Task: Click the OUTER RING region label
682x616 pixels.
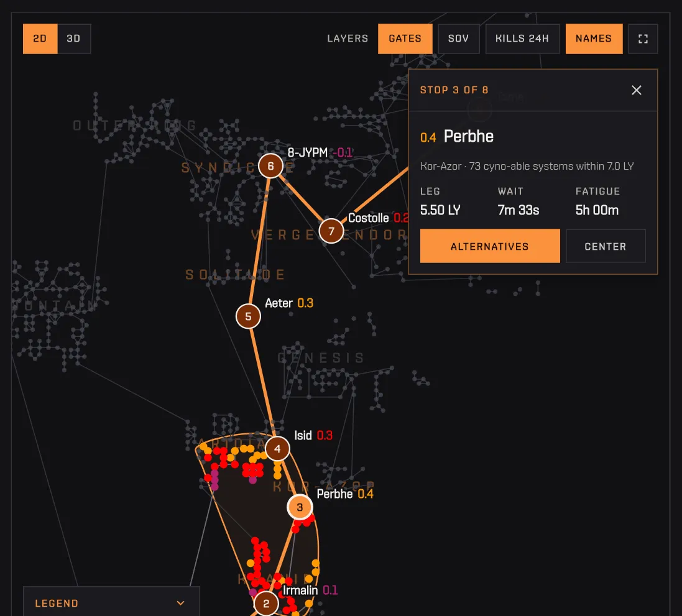Action: (135, 126)
